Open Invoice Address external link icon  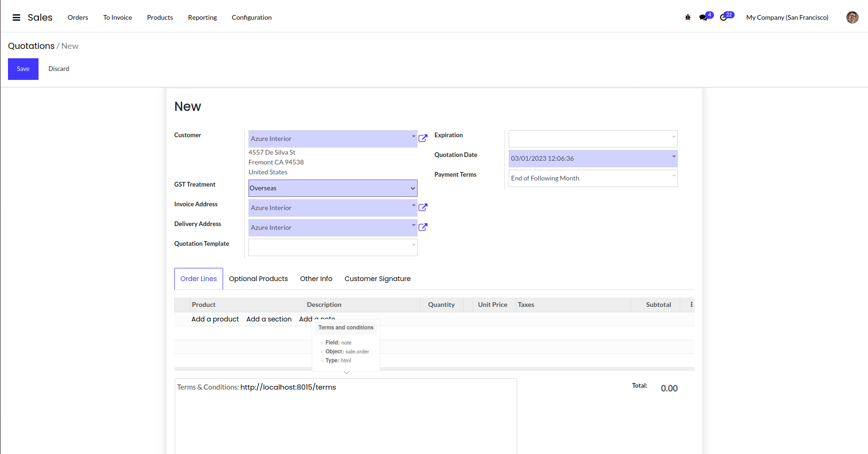click(423, 207)
